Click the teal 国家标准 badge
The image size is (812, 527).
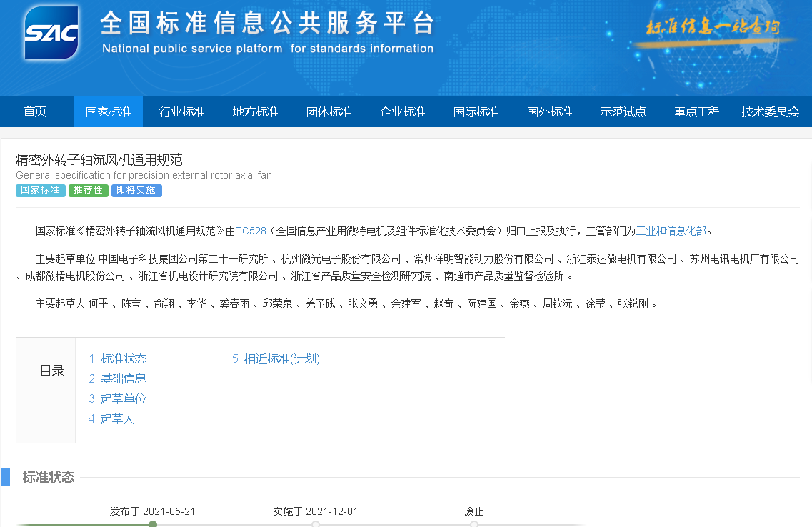[x=41, y=190]
